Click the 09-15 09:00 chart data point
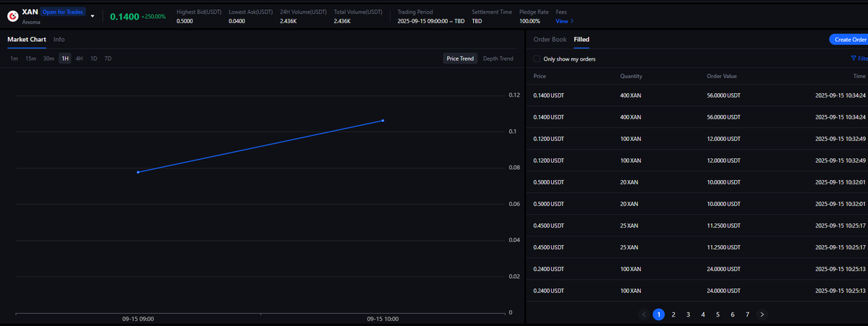This screenshot has width=868, height=326. [x=138, y=172]
